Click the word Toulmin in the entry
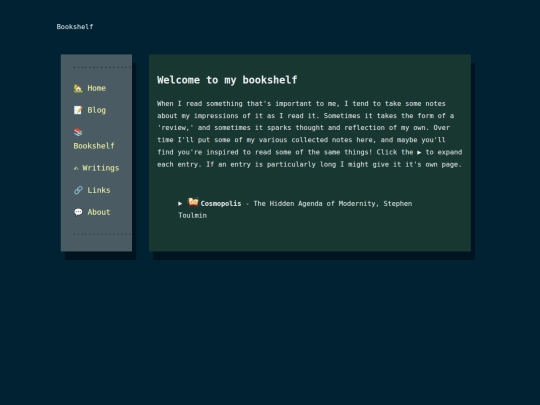 click(193, 216)
